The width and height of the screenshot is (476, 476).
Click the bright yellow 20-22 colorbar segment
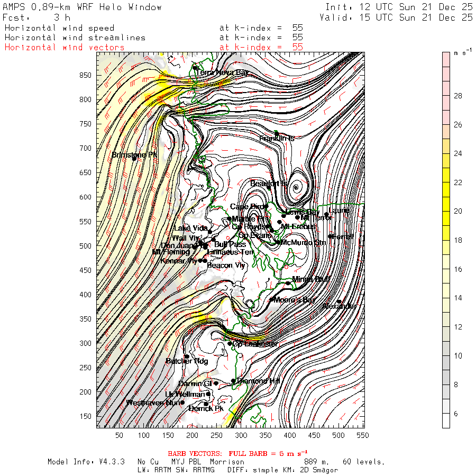tap(446, 197)
